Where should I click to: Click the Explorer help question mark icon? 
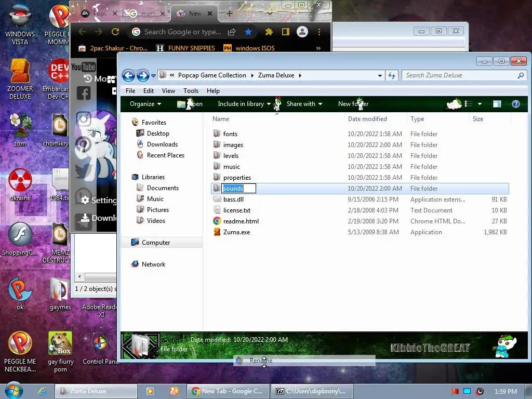point(516,104)
